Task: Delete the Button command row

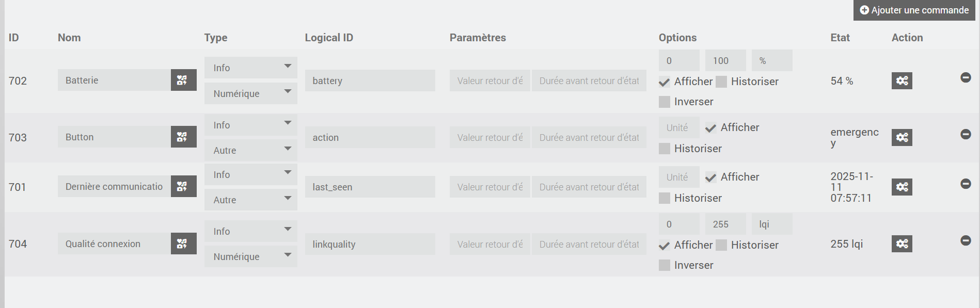Action: click(966, 134)
